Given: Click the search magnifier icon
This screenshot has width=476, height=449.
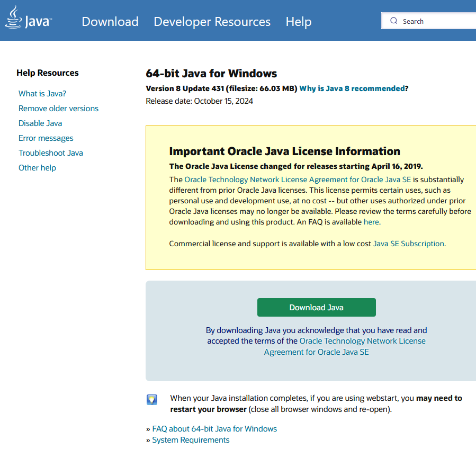Looking at the screenshot, I should click(393, 21).
